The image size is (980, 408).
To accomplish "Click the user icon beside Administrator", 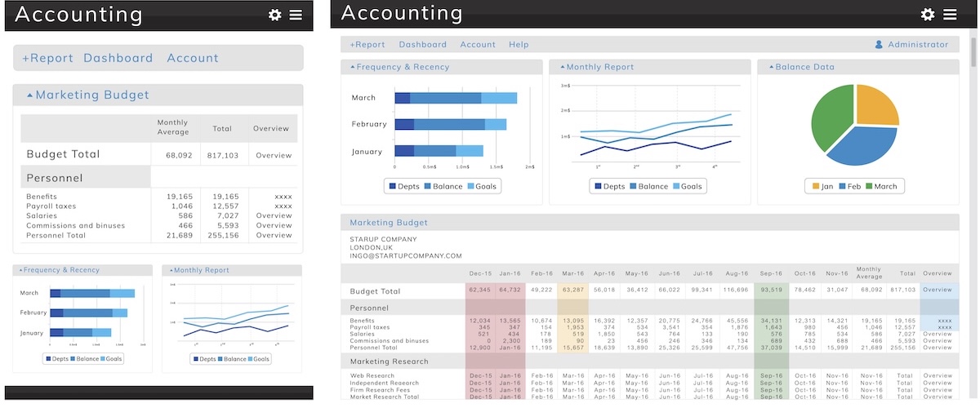I will (879, 45).
